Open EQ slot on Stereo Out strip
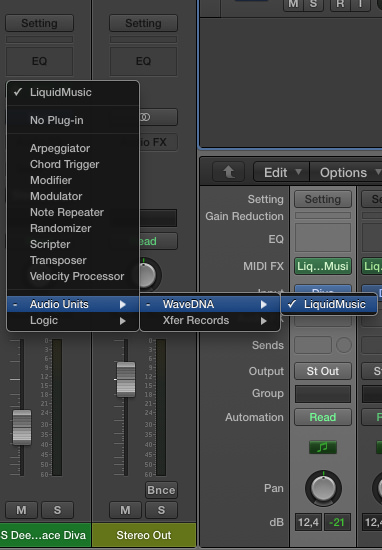This screenshot has width=382, height=550. (x=143, y=61)
